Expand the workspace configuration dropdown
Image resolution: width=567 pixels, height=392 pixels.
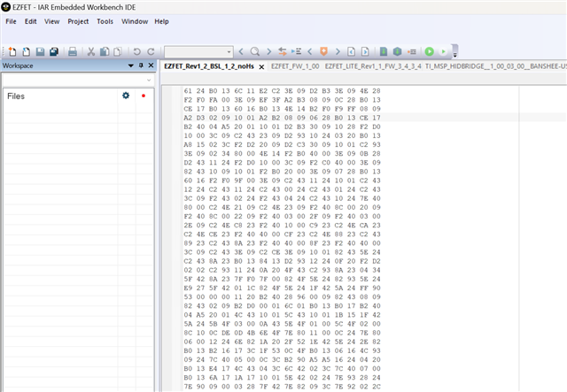[x=149, y=80]
